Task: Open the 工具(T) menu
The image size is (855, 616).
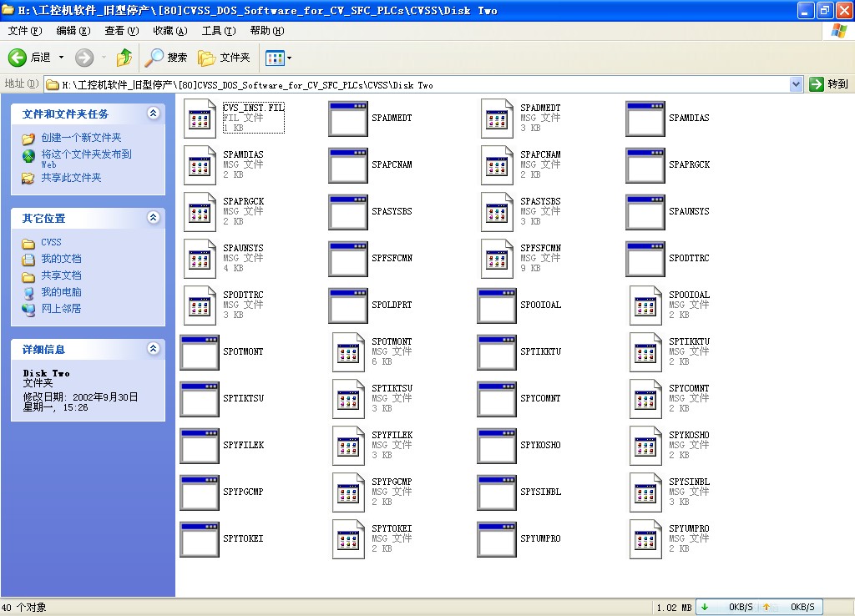Action: tap(218, 31)
